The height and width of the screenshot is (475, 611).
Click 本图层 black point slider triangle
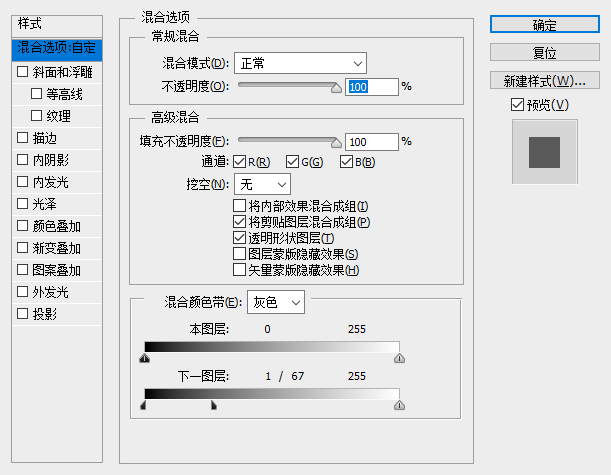(x=145, y=358)
